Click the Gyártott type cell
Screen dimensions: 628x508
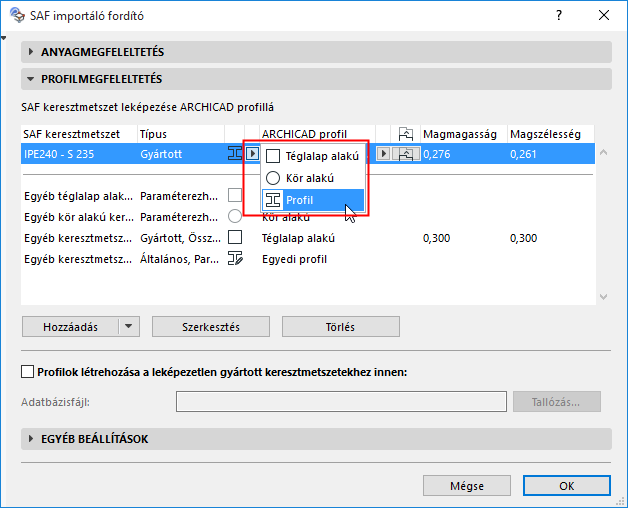pos(161,154)
